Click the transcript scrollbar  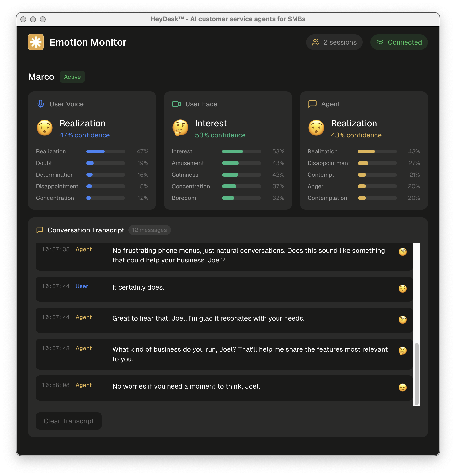point(417,376)
